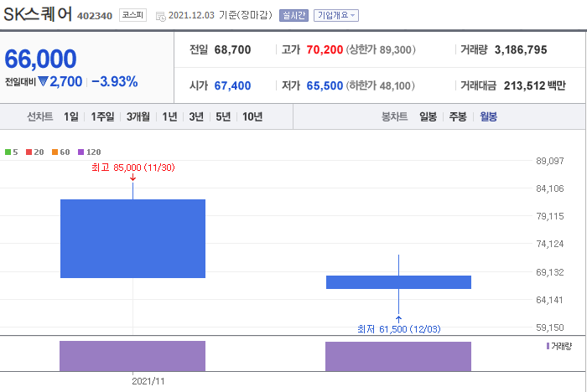Image resolution: width=587 pixels, height=392 pixels.
Task: Click the 코스피 market badge
Action: [x=132, y=15]
